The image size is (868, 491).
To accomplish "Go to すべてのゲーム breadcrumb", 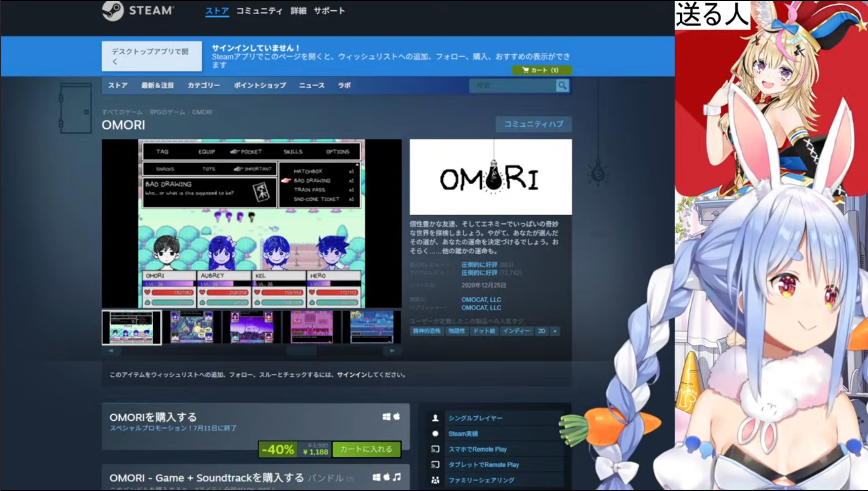I will click(122, 112).
